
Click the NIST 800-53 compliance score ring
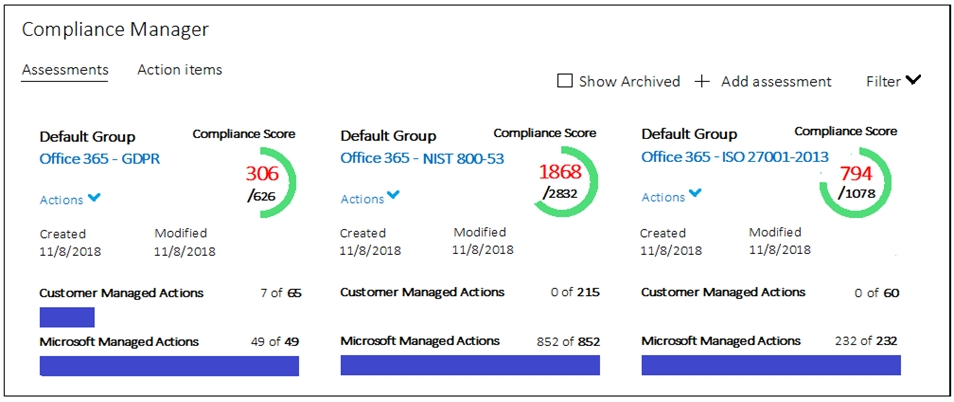pyautogui.click(x=563, y=182)
